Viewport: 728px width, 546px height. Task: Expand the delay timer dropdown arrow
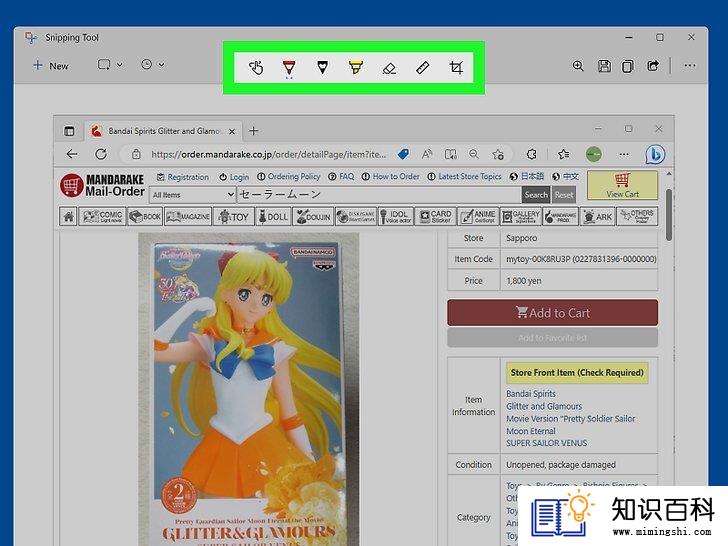162,65
